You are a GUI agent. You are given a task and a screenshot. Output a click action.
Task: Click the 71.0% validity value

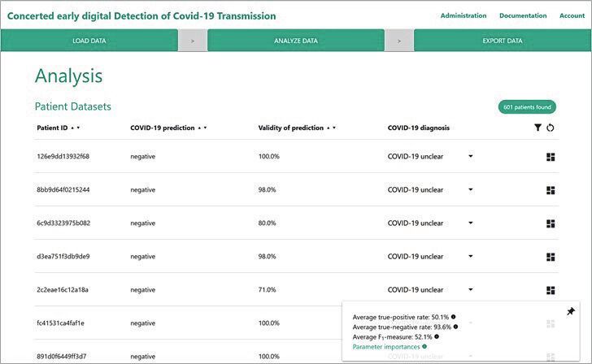[267, 290]
